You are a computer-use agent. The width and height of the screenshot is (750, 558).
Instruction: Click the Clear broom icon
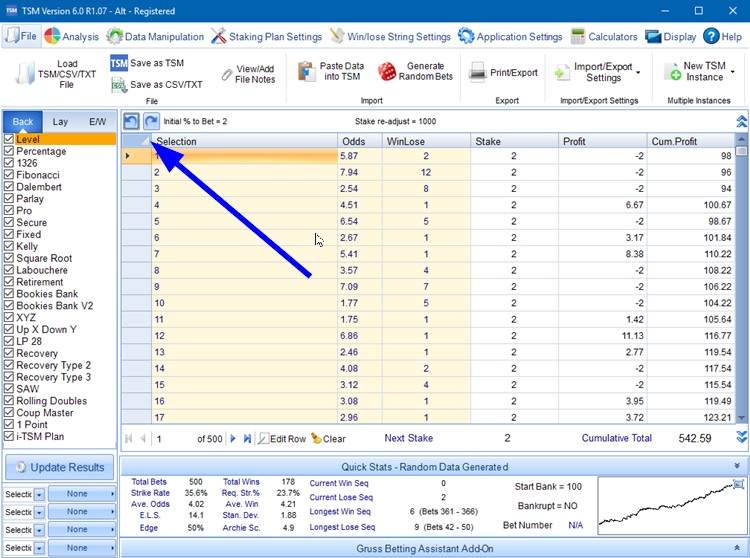tap(316, 438)
